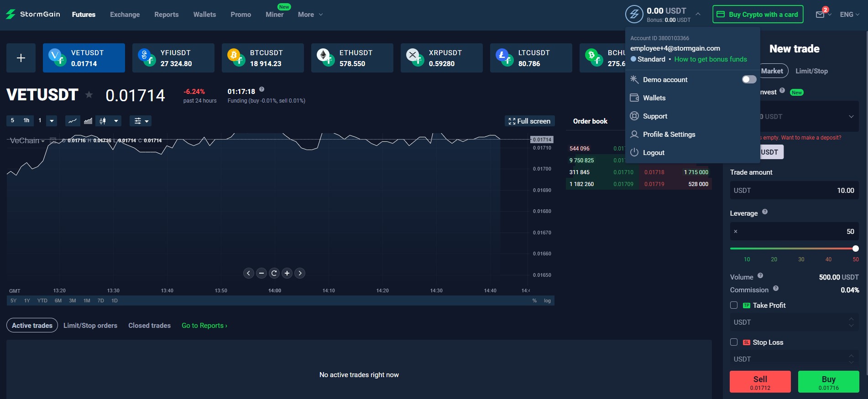Switch to Closed trades tab

click(149, 326)
